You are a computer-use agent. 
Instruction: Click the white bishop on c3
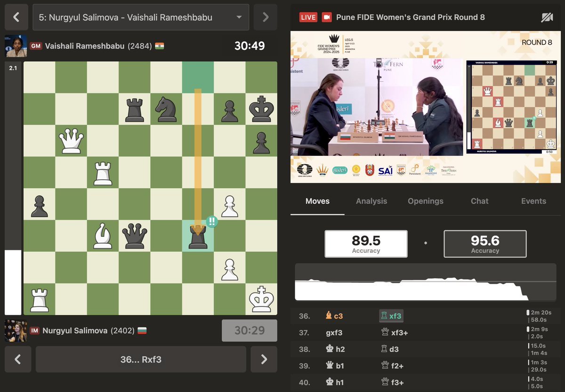click(x=103, y=235)
